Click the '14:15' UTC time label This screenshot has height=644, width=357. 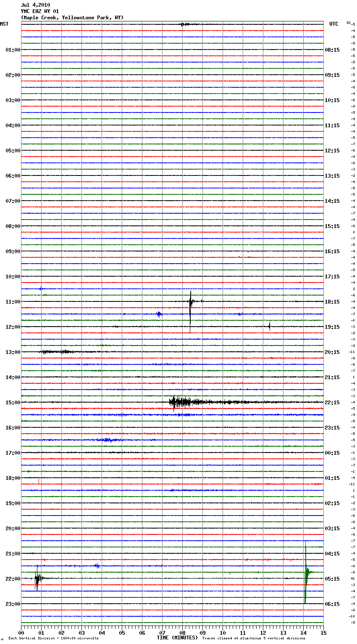332,201
